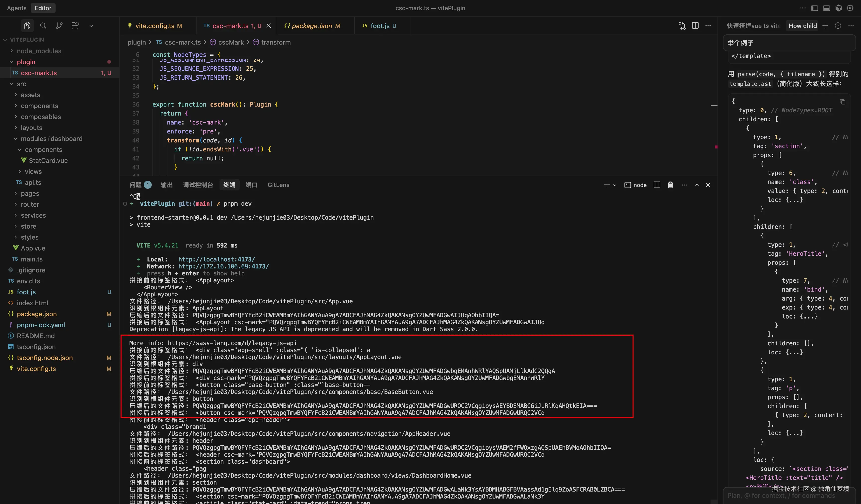Image resolution: width=861 pixels, height=504 pixels.
Task: Open StatCard.vue in the file tree
Action: [x=48, y=160]
